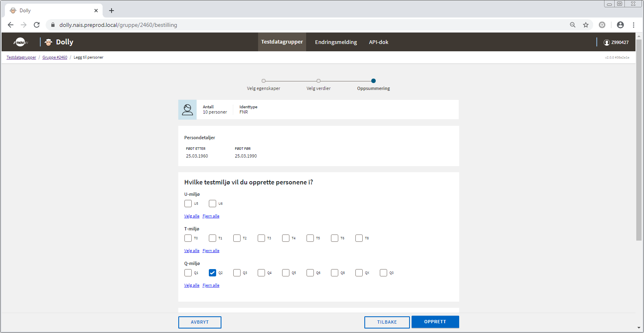Open browser zoom magnifier icon
Screen dimensions: 644x333
[573, 25]
